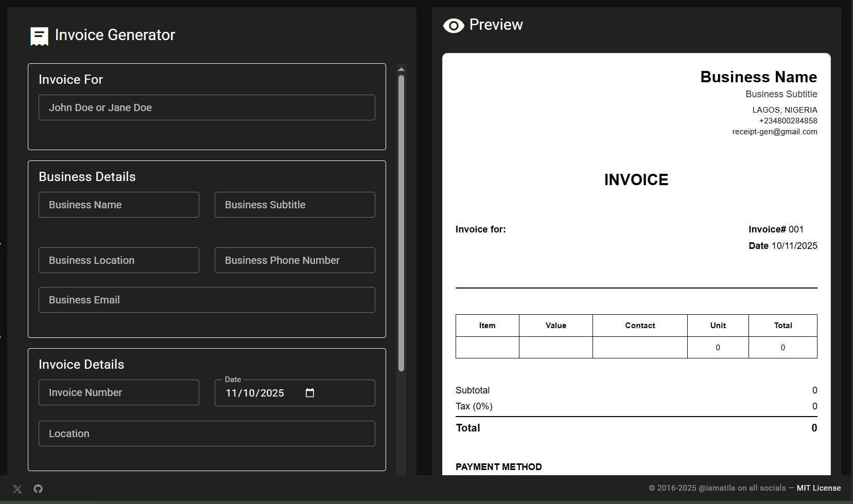Open the MIT License link
The width and height of the screenshot is (853, 504).
pos(818,488)
